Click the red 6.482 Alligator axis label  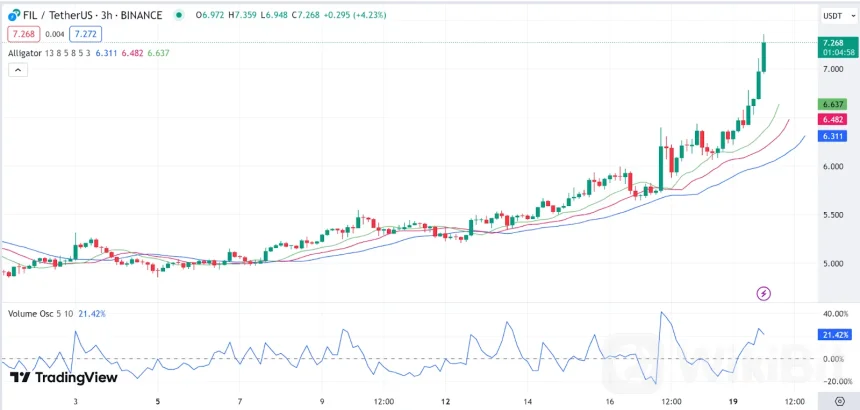tap(833, 119)
